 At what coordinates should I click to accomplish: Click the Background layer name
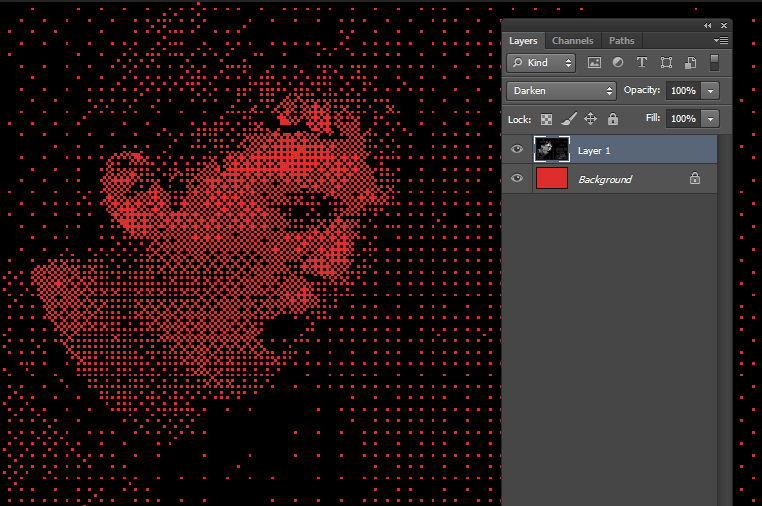[605, 180]
